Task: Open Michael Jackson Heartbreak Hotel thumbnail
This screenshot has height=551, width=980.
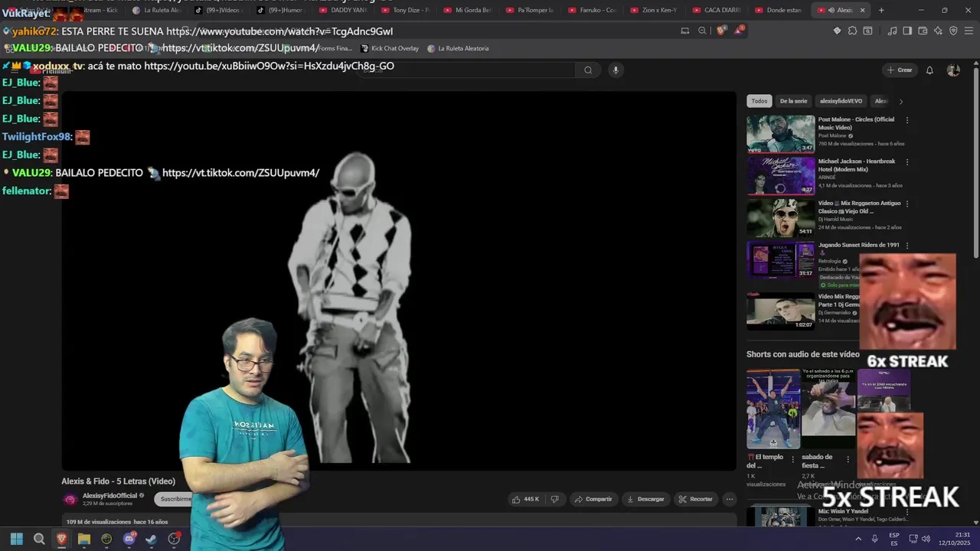Action: click(x=780, y=176)
